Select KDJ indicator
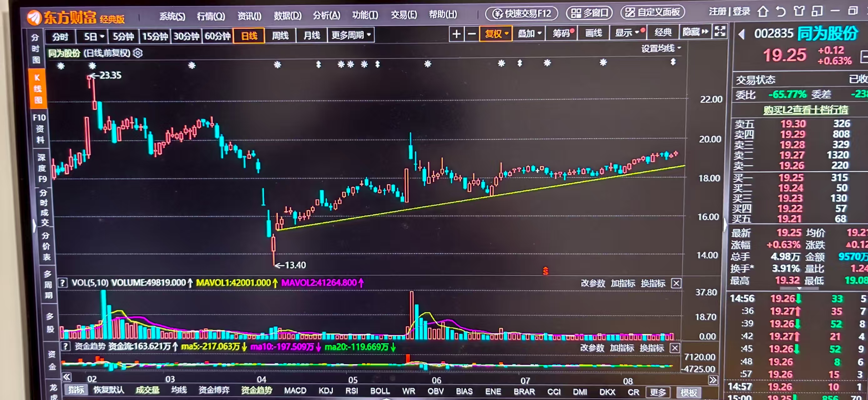The image size is (868, 400). click(326, 391)
